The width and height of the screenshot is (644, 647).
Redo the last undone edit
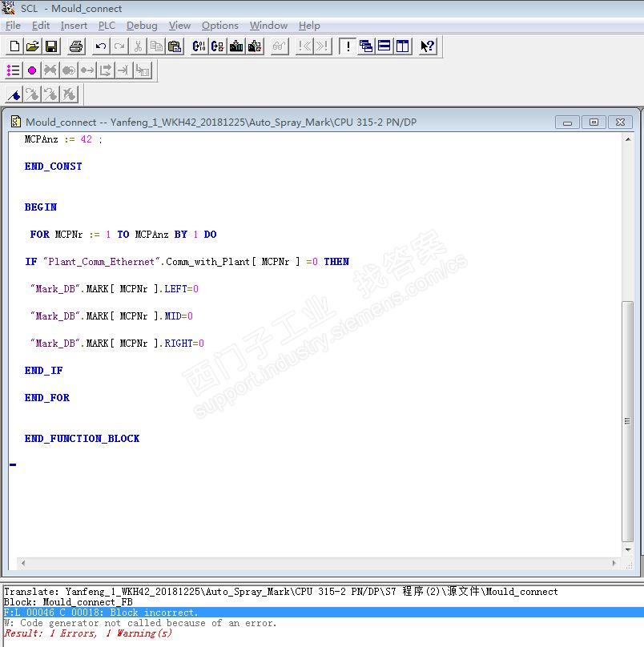point(119,46)
